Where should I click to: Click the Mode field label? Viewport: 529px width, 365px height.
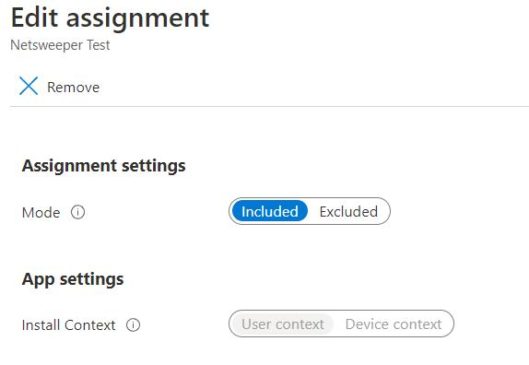(41, 213)
